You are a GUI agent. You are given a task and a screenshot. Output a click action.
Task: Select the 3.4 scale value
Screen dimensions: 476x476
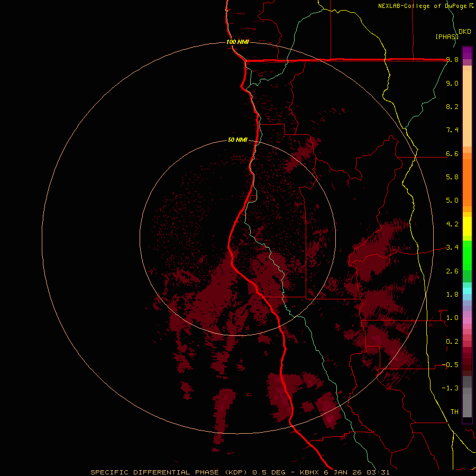tap(452, 248)
